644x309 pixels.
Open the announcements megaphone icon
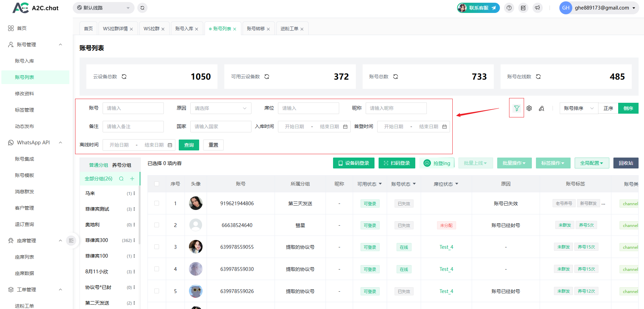tap(537, 8)
